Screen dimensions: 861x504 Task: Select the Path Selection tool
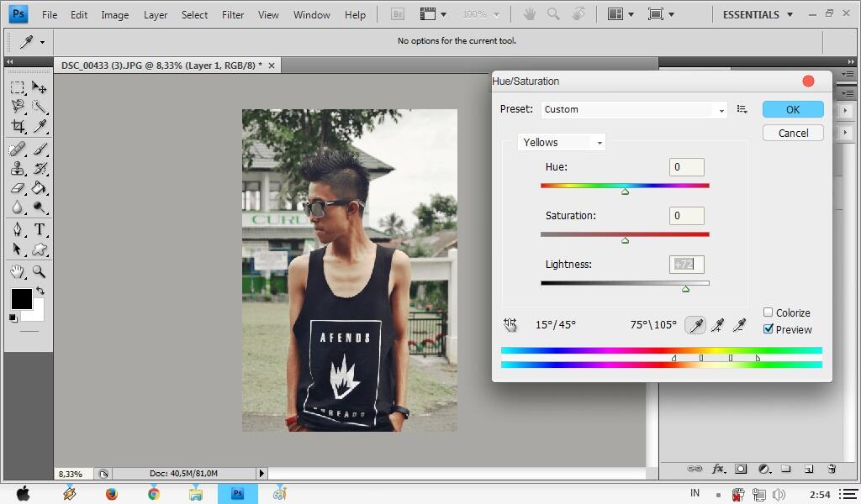[18, 249]
